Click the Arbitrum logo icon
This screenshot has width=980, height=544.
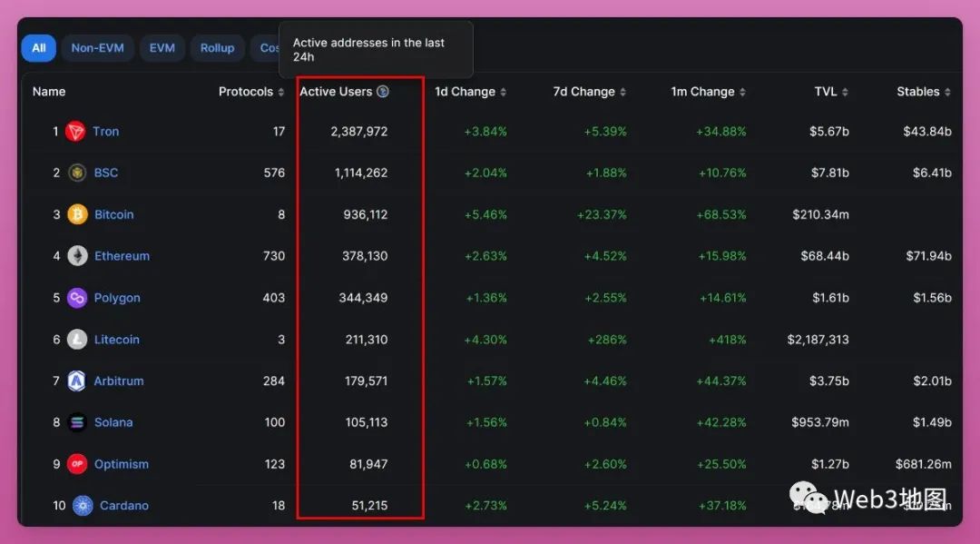[x=76, y=381]
